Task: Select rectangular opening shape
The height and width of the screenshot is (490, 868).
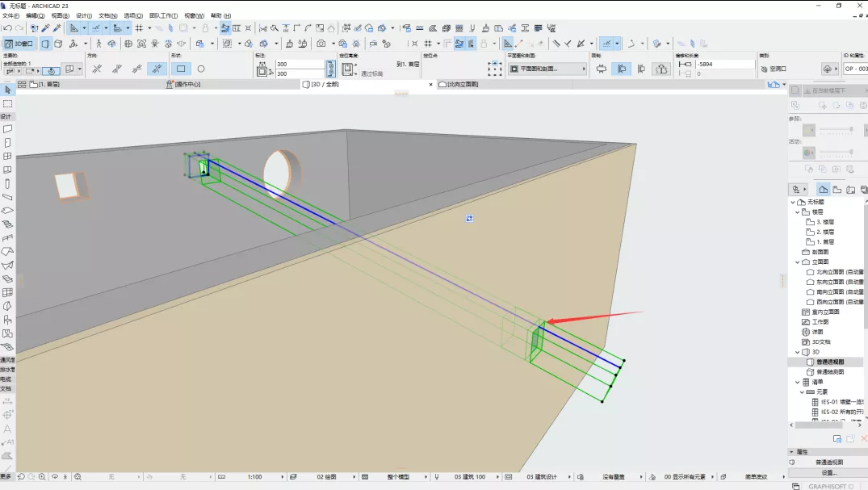Action: coord(181,69)
